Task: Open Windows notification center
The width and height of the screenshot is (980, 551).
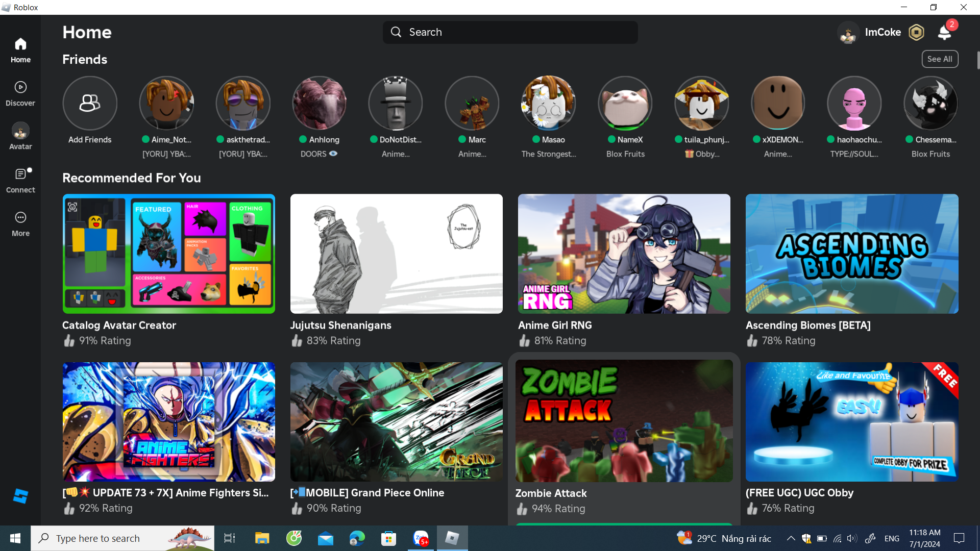Action: 959,538
